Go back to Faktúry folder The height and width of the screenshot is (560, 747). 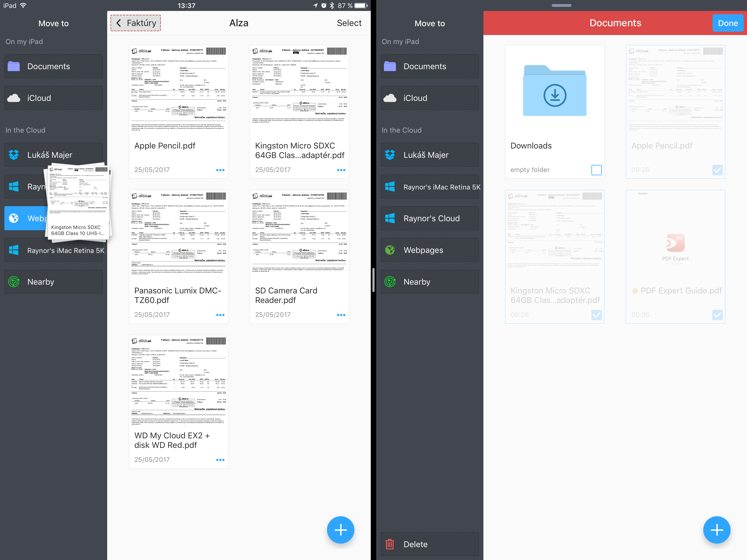[x=135, y=23]
